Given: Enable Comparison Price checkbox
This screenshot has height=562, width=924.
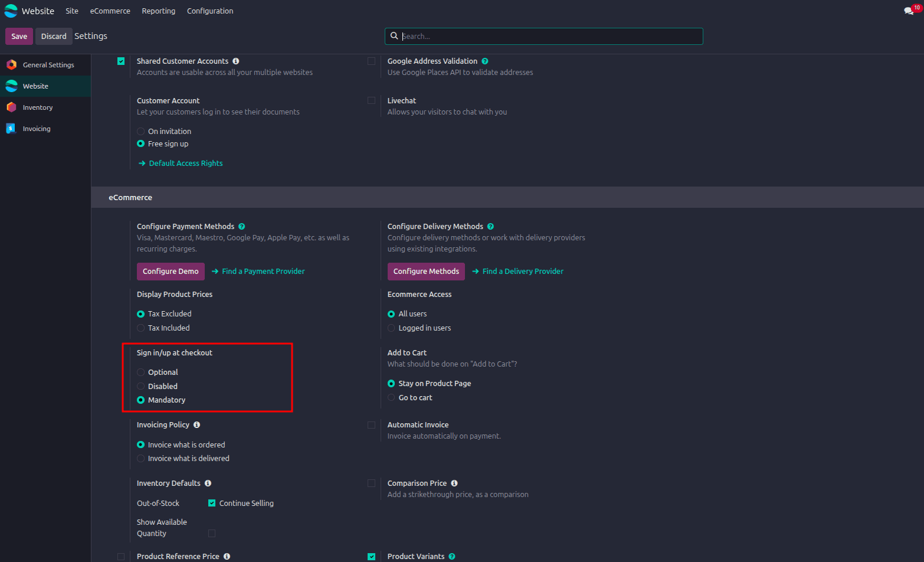Looking at the screenshot, I should [371, 483].
